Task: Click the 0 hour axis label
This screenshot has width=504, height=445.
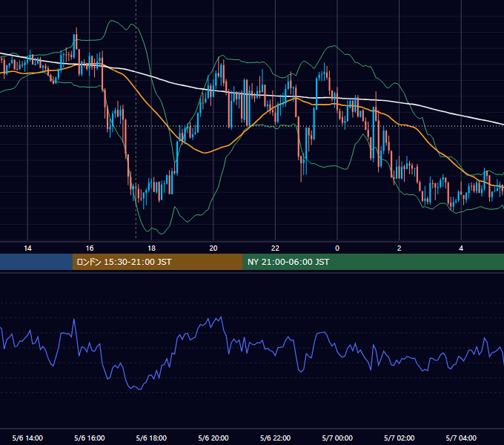Action: (x=337, y=248)
